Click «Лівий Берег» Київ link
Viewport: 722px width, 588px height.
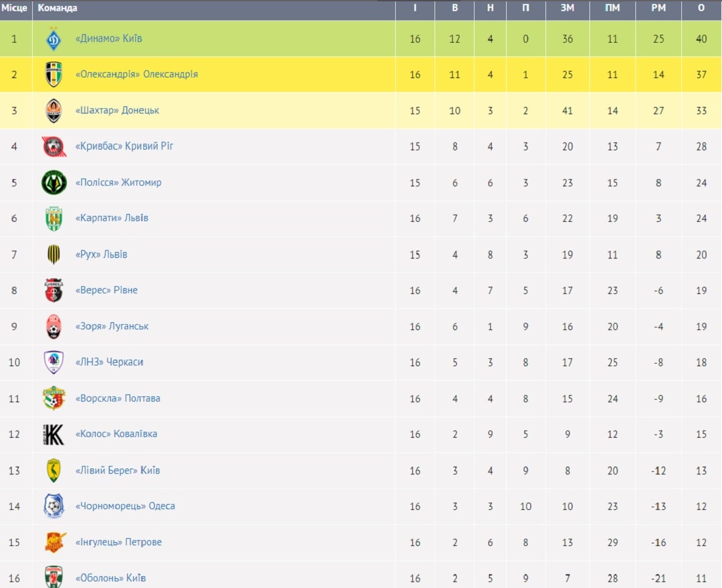click(x=117, y=470)
